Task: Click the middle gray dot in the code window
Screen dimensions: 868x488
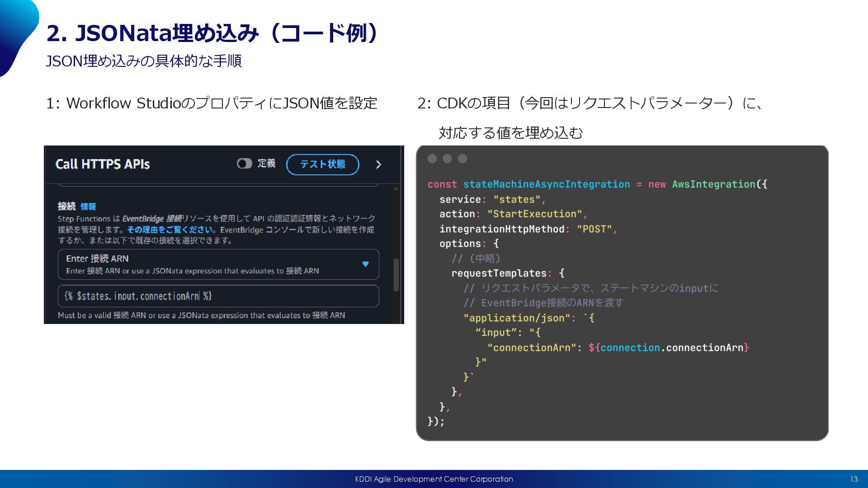Action: coord(447,159)
